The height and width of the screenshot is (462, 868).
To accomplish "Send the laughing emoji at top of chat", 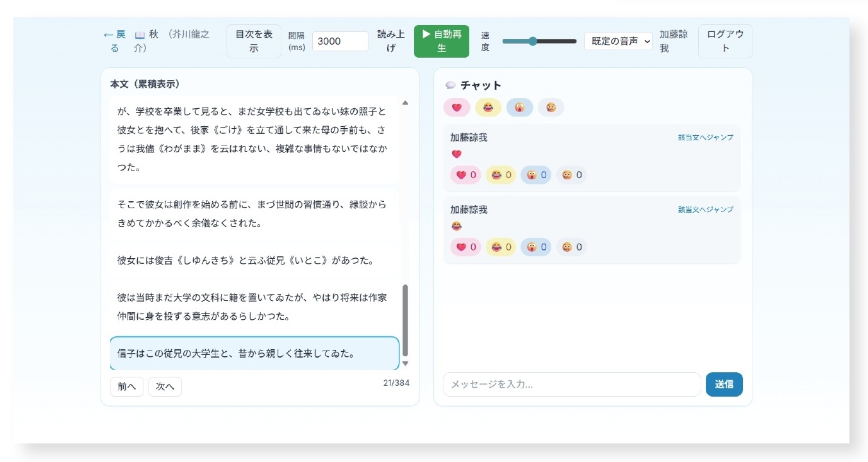I will (x=488, y=108).
